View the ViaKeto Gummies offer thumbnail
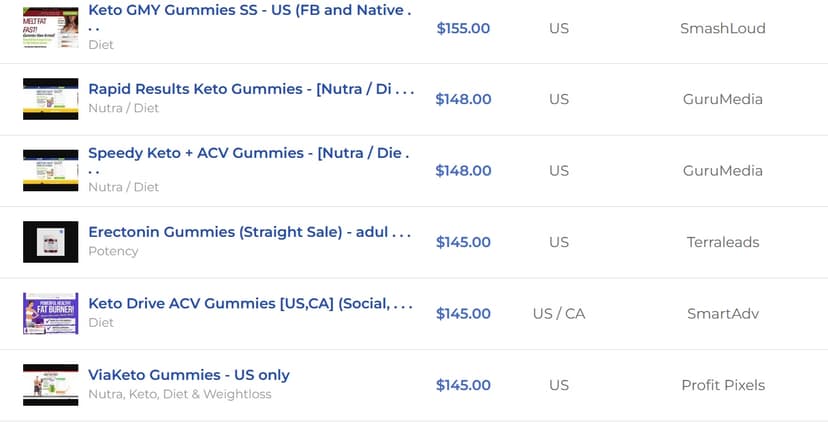The image size is (828, 422). pyautogui.click(x=51, y=385)
